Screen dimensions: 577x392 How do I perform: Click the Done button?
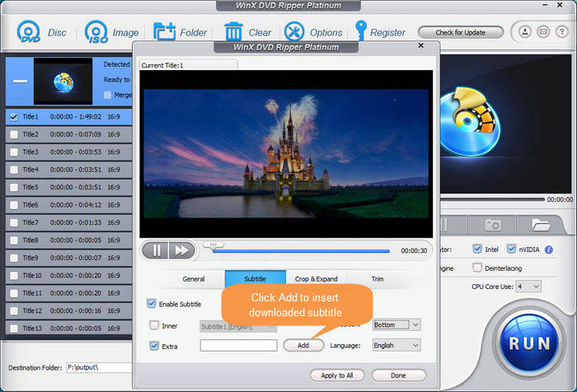[x=398, y=376]
